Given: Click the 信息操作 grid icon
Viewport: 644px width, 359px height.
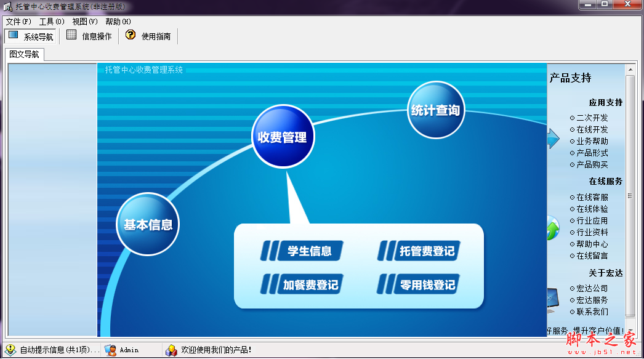Looking at the screenshot, I should [71, 35].
